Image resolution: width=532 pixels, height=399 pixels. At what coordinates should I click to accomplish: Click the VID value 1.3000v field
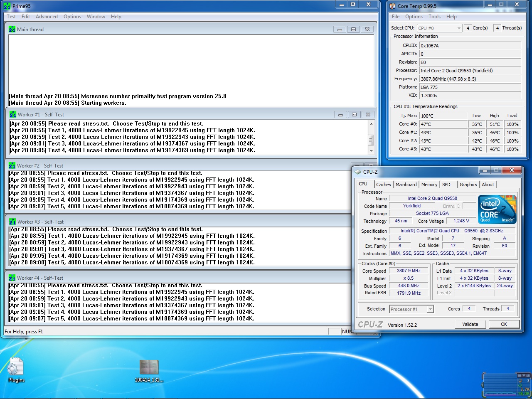[470, 96]
